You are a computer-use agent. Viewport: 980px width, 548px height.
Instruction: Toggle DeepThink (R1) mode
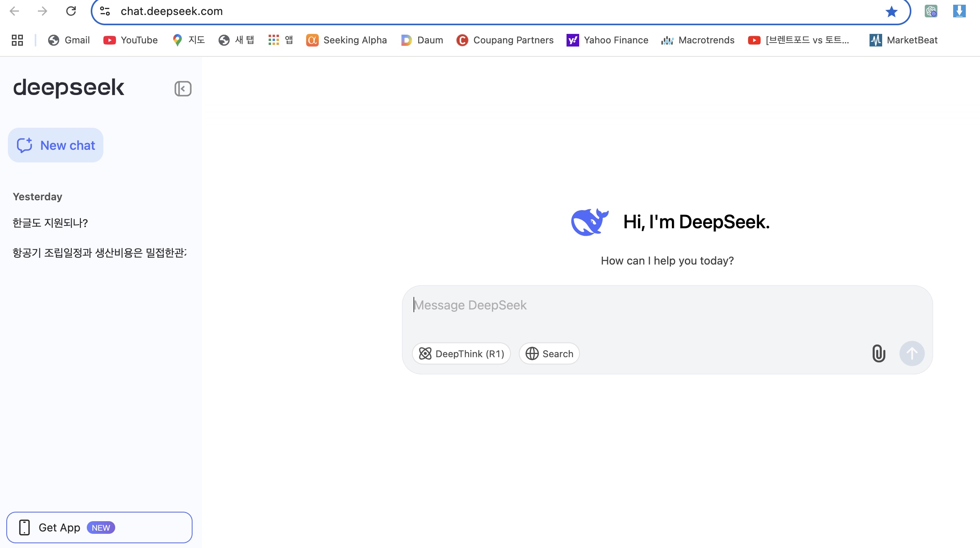pyautogui.click(x=461, y=354)
